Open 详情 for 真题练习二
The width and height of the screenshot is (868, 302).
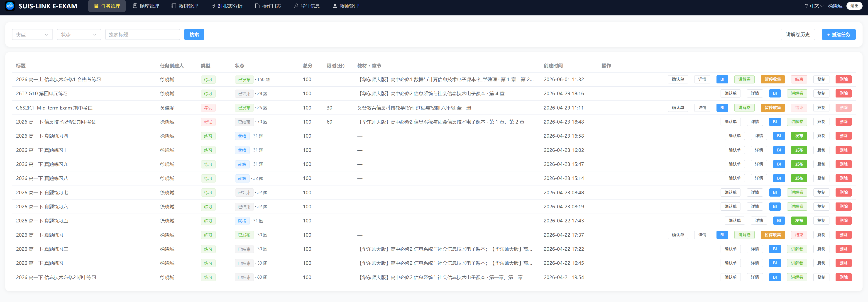click(x=755, y=249)
